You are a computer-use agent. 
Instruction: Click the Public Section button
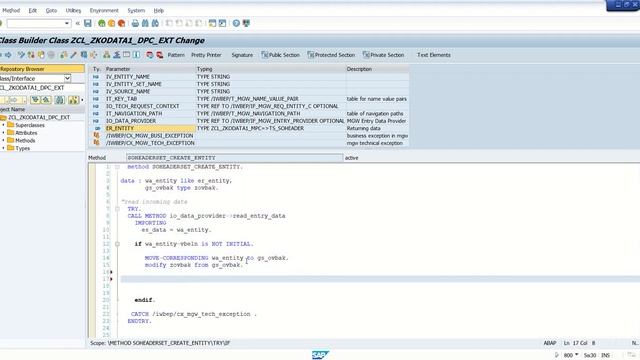[x=280, y=55]
